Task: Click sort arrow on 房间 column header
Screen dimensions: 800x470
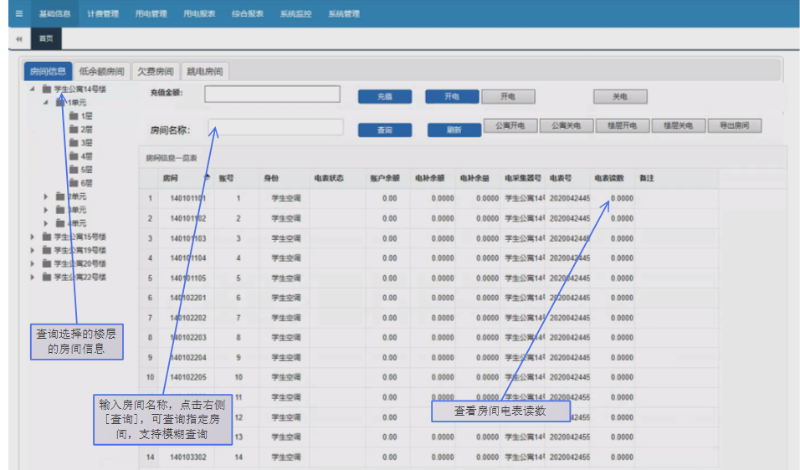Action: [x=206, y=175]
